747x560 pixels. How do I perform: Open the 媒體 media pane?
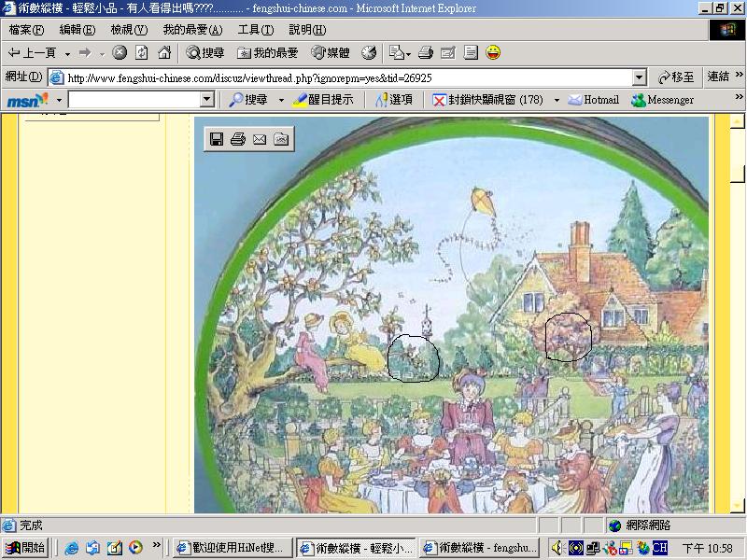331,52
